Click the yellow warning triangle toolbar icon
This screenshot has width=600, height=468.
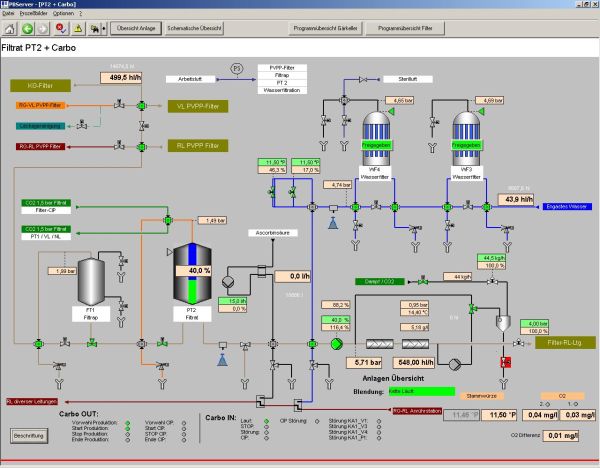(x=77, y=29)
